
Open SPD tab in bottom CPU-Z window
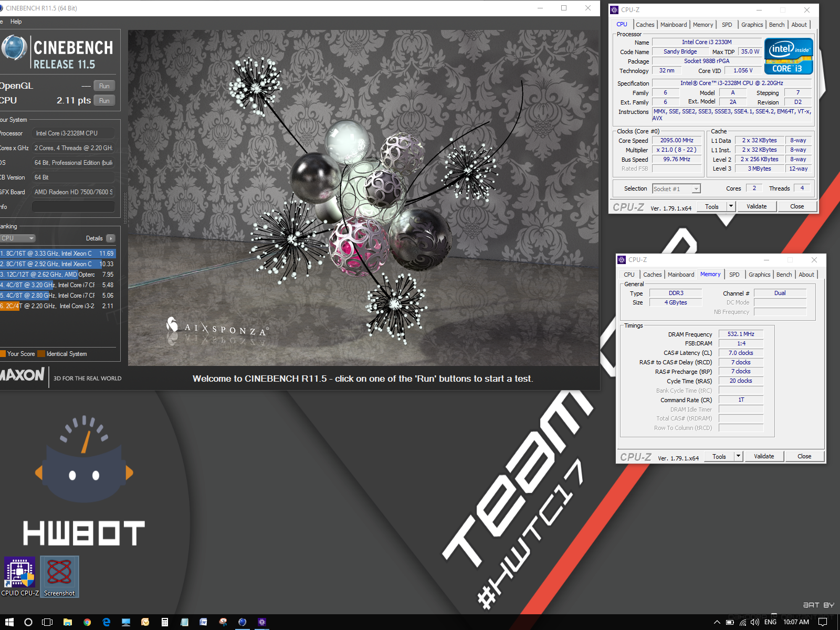point(734,275)
